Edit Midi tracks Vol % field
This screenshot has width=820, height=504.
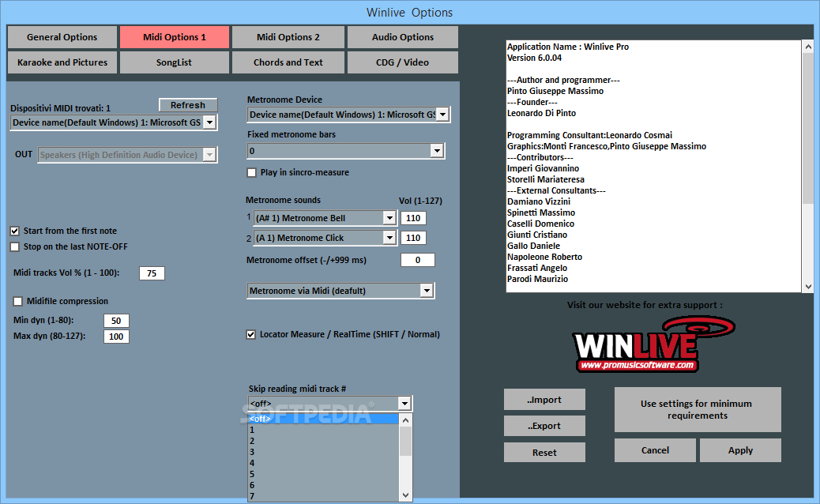(x=152, y=273)
